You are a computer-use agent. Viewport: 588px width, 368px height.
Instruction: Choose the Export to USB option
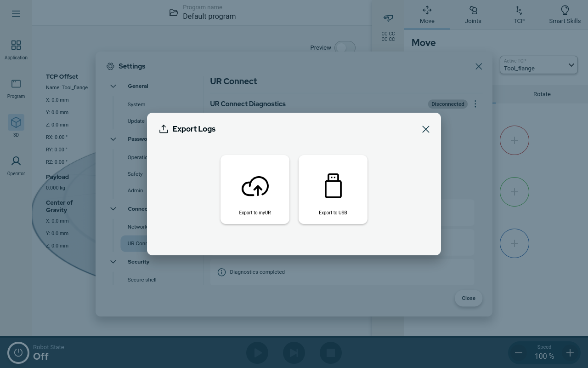(x=333, y=190)
